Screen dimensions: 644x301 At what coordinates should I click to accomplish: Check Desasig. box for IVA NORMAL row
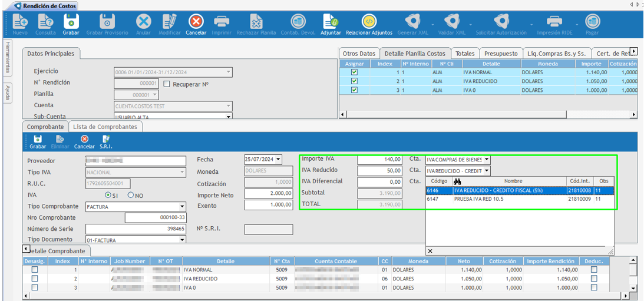(35, 269)
